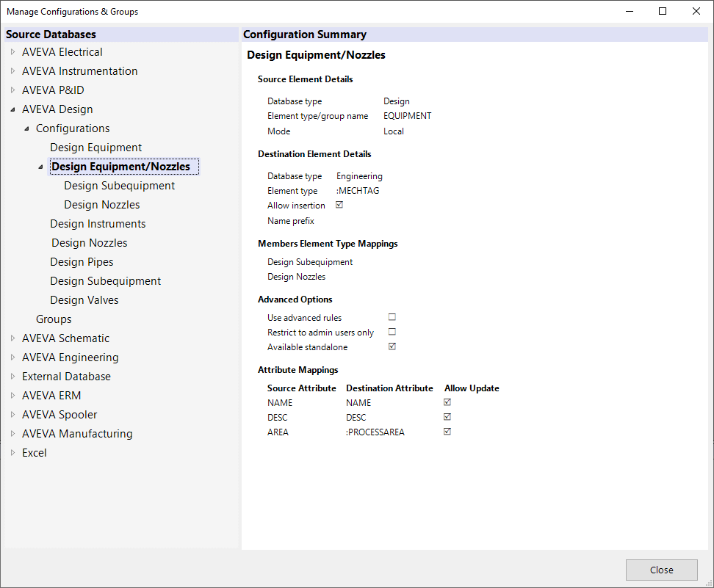Click the :MECHTAG element type value
Image resolution: width=714 pixels, height=588 pixels.
click(x=358, y=191)
